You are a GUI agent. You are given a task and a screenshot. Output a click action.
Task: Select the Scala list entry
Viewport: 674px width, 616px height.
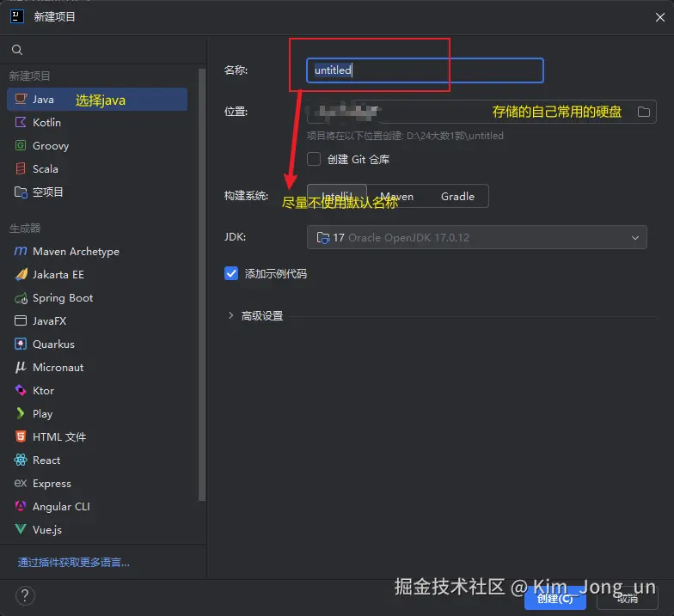pos(97,168)
